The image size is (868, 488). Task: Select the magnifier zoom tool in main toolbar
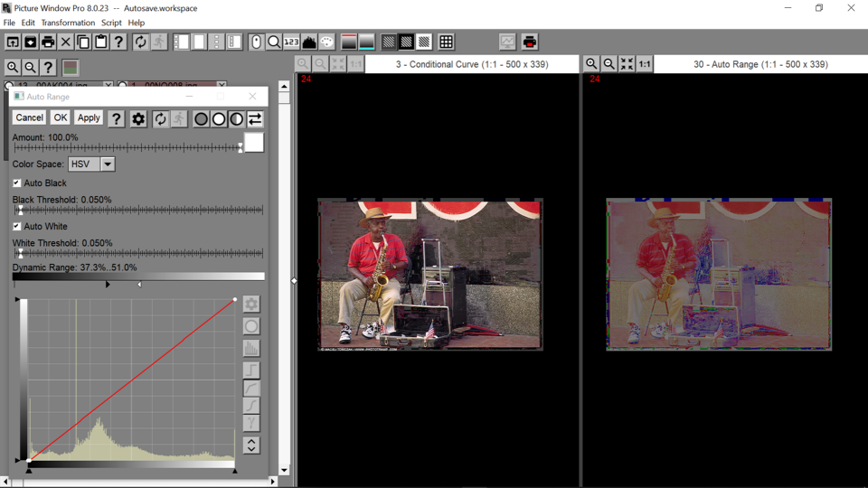click(273, 42)
